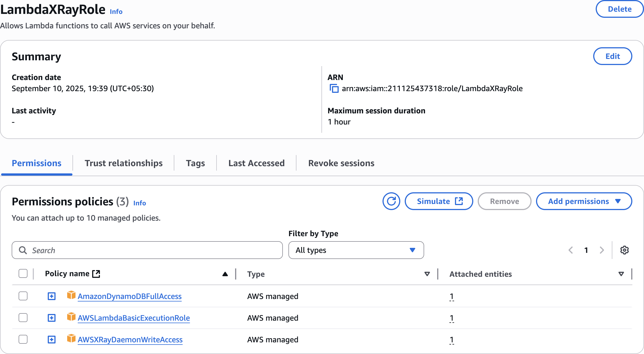Image resolution: width=644 pixels, height=354 pixels.
Task: Expand the AWSXRayDaemonWriteAccess policy row
Action: pyautogui.click(x=52, y=340)
